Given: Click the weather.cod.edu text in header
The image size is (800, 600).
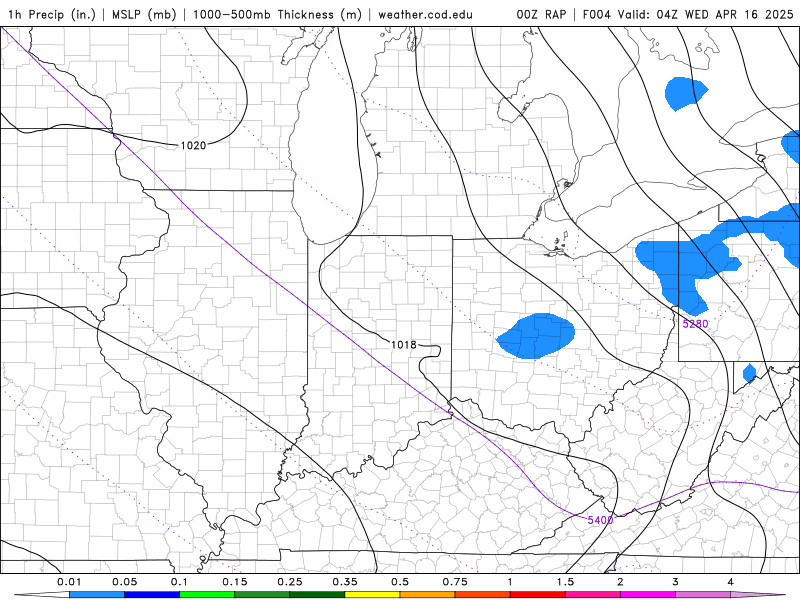Looking at the screenshot, I should pos(425,14).
